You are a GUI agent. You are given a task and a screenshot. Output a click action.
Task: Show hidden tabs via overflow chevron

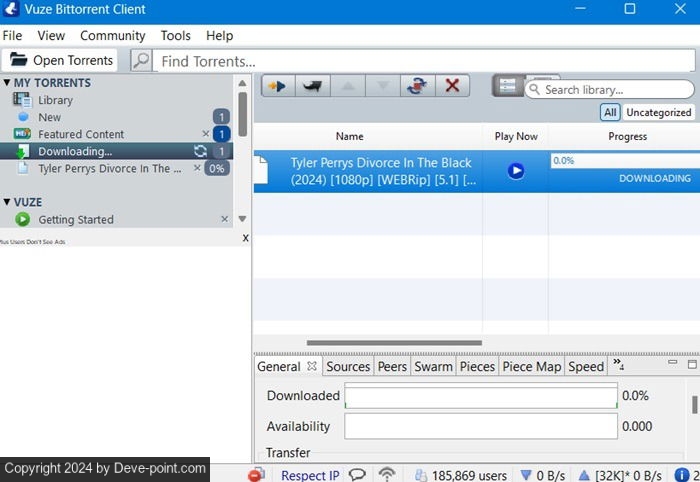617,365
